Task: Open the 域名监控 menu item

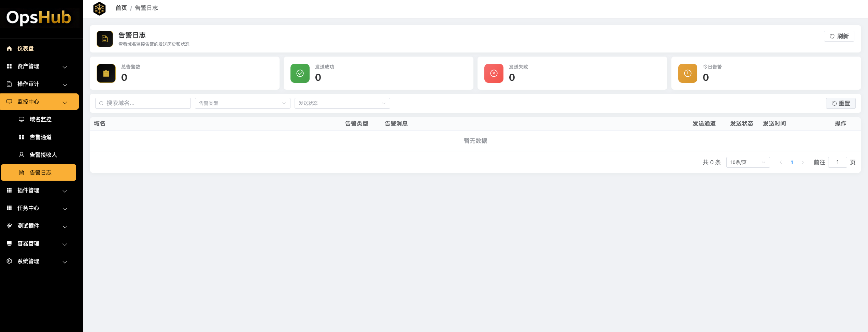Action: (x=40, y=119)
